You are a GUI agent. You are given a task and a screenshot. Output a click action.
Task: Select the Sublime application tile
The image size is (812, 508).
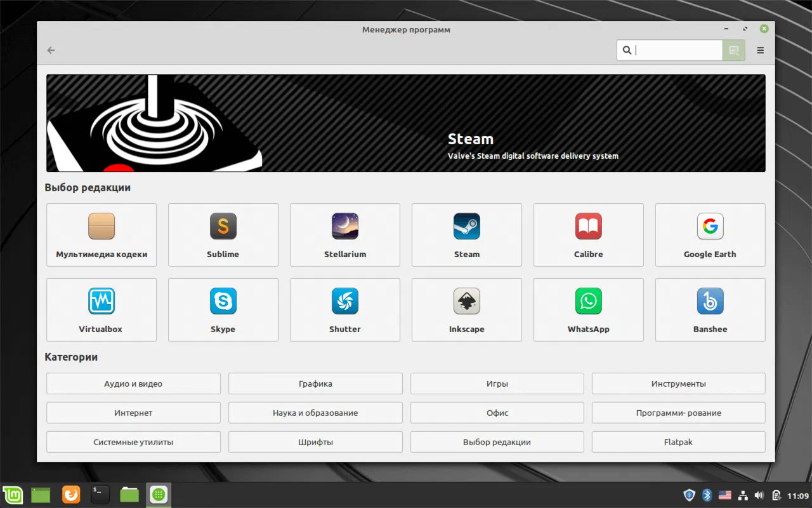[x=223, y=235]
